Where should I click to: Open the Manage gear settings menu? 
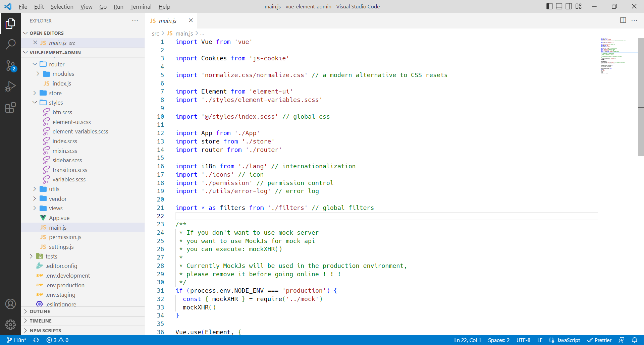point(10,325)
